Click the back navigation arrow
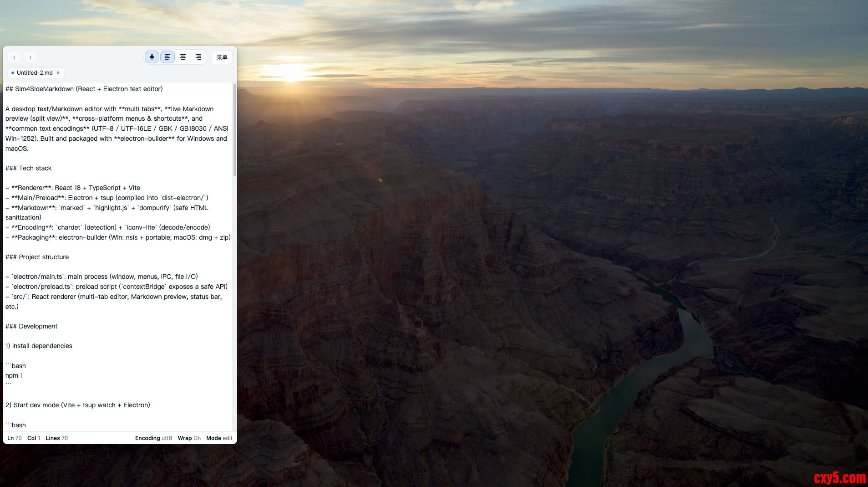The image size is (868, 487). coord(14,57)
